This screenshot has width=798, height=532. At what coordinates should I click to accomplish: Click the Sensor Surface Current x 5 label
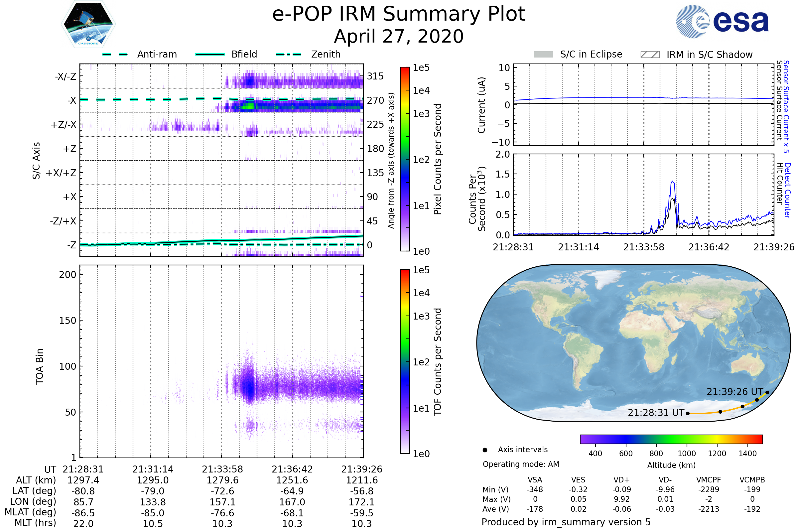[x=786, y=107]
